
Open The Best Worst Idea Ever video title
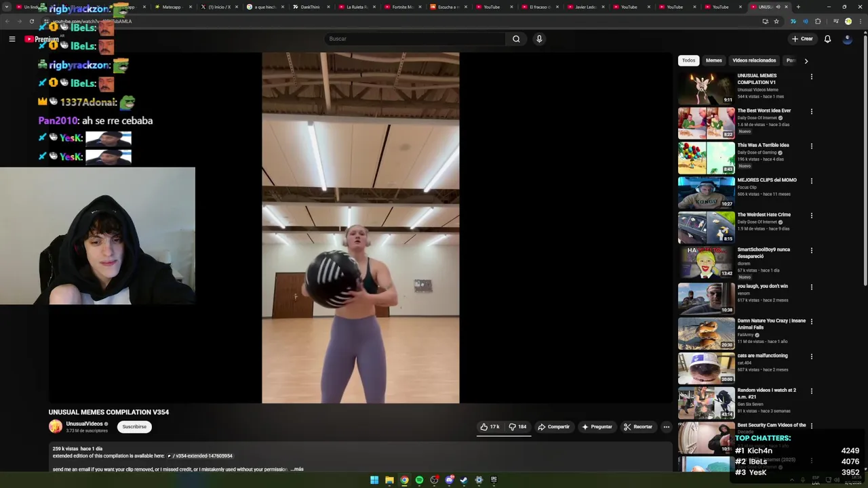click(764, 110)
